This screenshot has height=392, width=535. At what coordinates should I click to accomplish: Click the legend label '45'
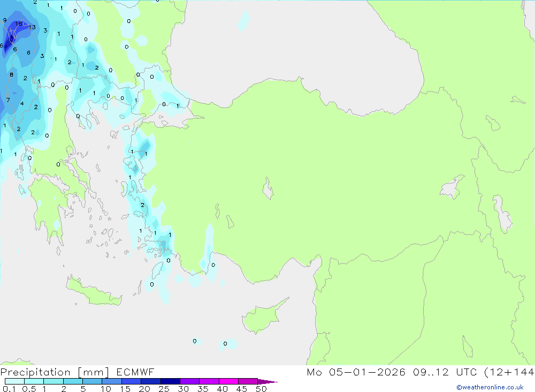point(242,389)
